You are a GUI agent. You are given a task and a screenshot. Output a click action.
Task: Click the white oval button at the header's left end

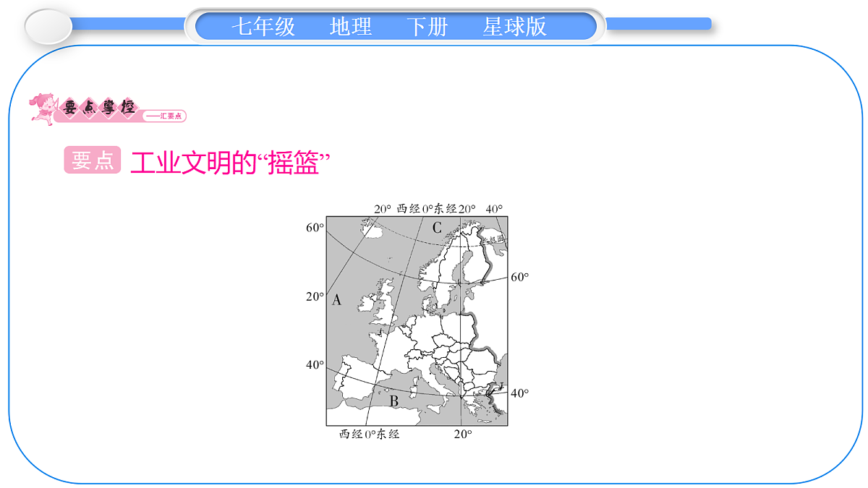48,27
